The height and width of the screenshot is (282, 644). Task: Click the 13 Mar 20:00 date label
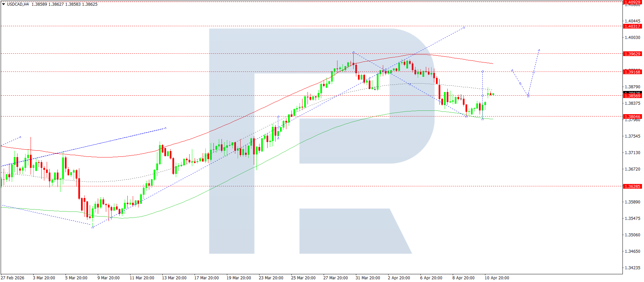(174, 278)
